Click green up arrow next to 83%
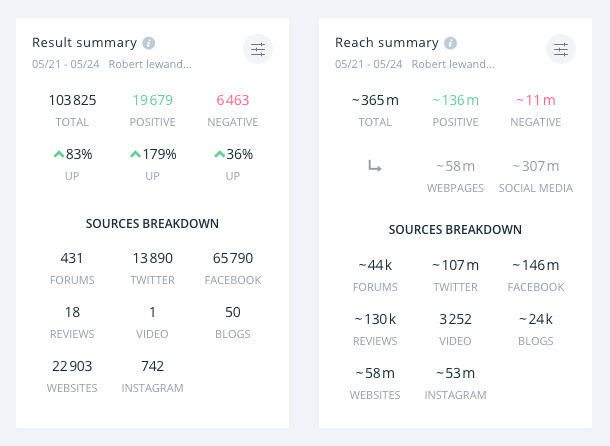Viewport: 610px width, 446px height. [x=59, y=154]
